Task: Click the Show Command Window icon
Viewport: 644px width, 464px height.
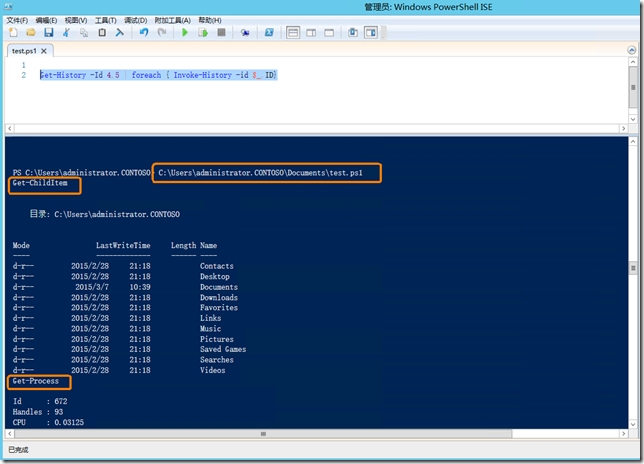Action: click(x=353, y=32)
